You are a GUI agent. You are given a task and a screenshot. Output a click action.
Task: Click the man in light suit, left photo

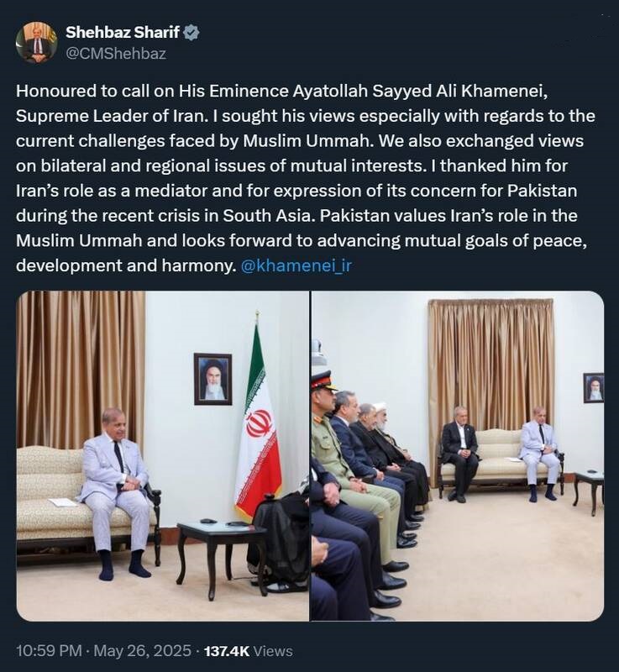117,493
